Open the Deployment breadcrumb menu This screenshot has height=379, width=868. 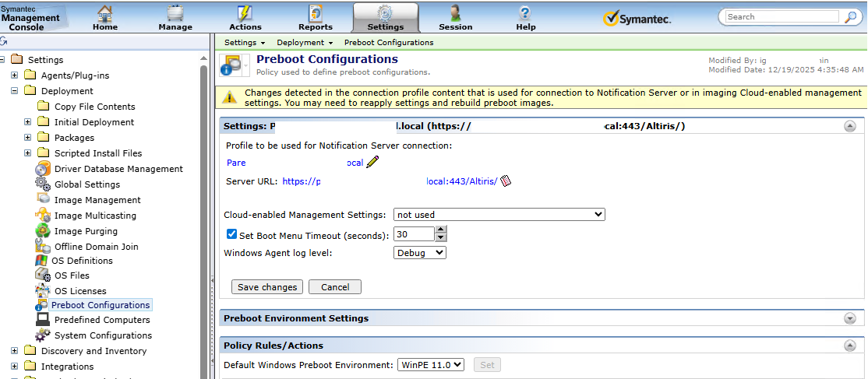point(305,42)
